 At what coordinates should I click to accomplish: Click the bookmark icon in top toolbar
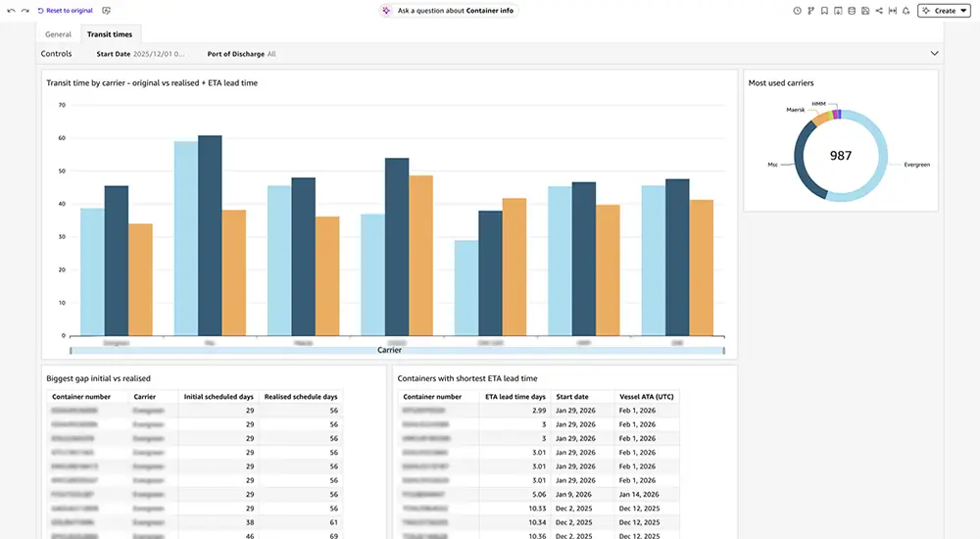824,11
